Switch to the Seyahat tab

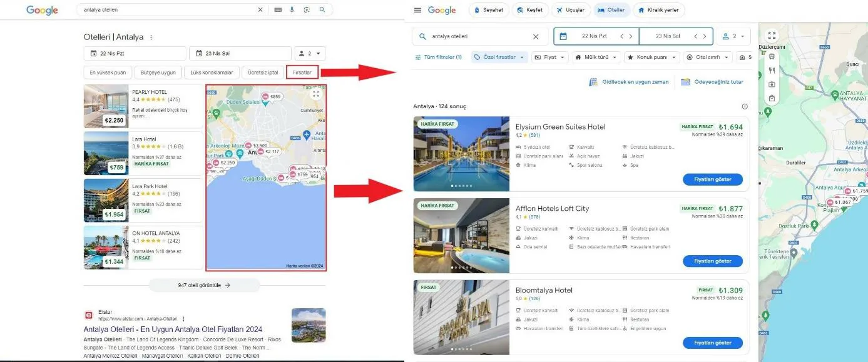click(488, 10)
